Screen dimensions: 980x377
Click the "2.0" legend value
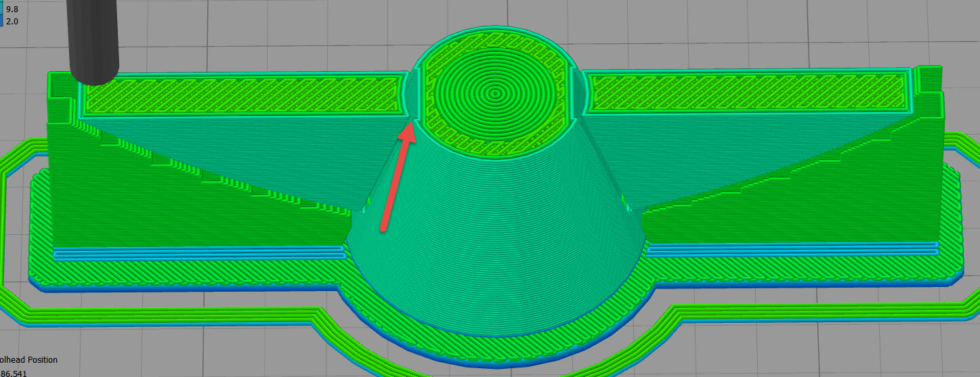coord(12,21)
